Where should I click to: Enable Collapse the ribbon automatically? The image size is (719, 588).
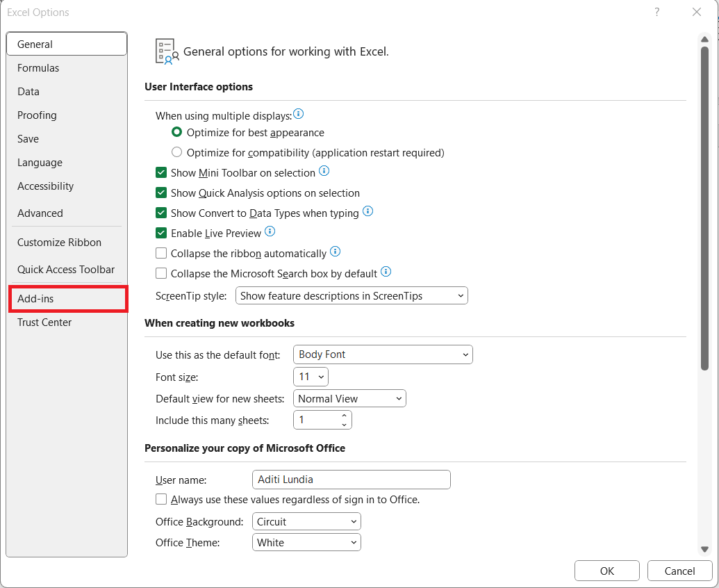point(161,253)
